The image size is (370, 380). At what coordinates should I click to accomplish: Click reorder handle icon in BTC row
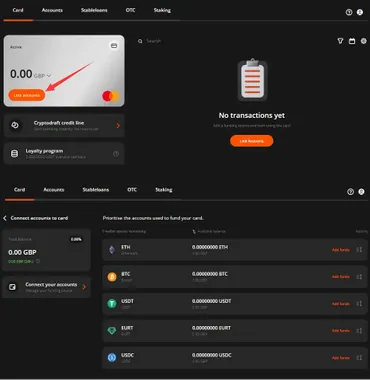(x=359, y=277)
